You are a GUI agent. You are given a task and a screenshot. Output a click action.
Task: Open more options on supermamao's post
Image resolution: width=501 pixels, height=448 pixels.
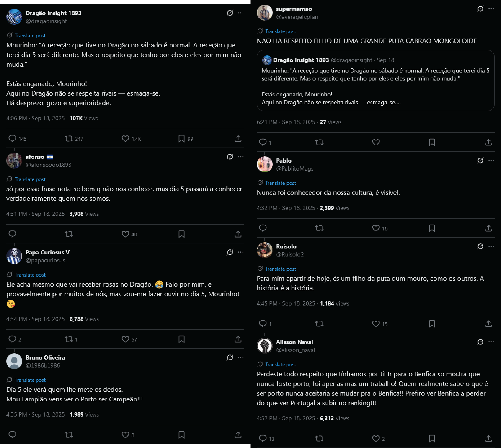click(x=491, y=9)
